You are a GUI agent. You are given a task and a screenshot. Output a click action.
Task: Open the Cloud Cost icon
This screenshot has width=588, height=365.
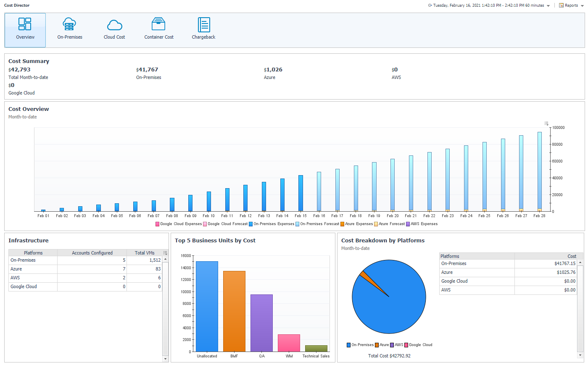[x=114, y=25]
